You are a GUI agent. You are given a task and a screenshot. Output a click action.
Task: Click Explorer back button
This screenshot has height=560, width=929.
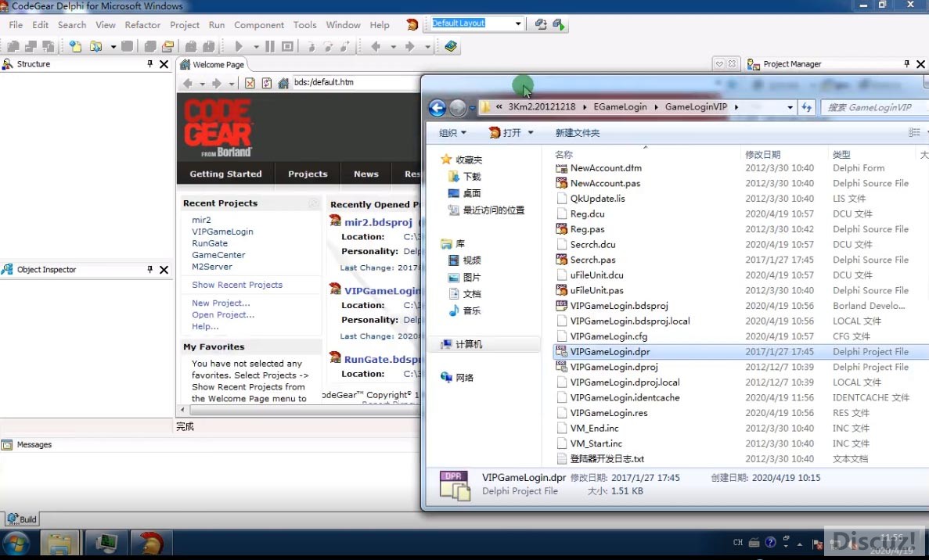(x=437, y=108)
